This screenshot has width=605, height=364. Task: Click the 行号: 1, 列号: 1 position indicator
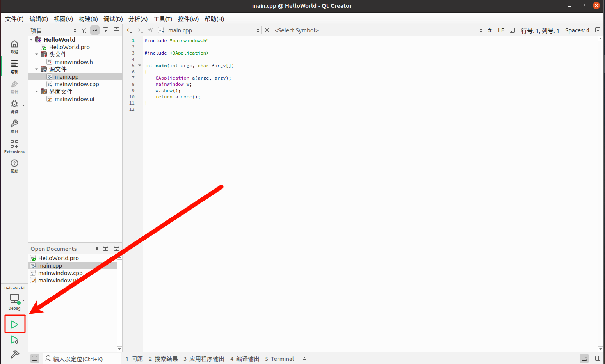540,30
